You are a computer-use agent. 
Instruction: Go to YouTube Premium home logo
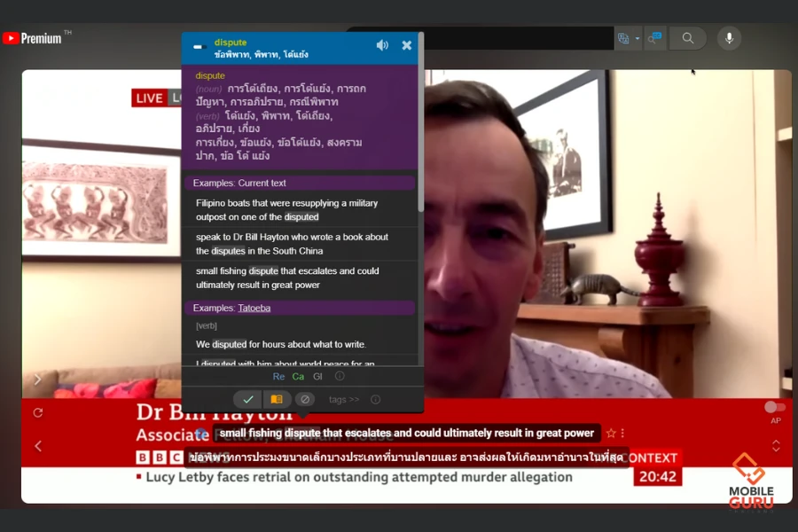pos(32,38)
